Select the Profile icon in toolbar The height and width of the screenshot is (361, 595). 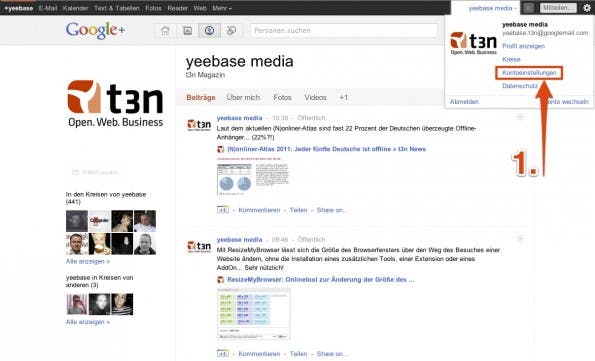[209, 31]
